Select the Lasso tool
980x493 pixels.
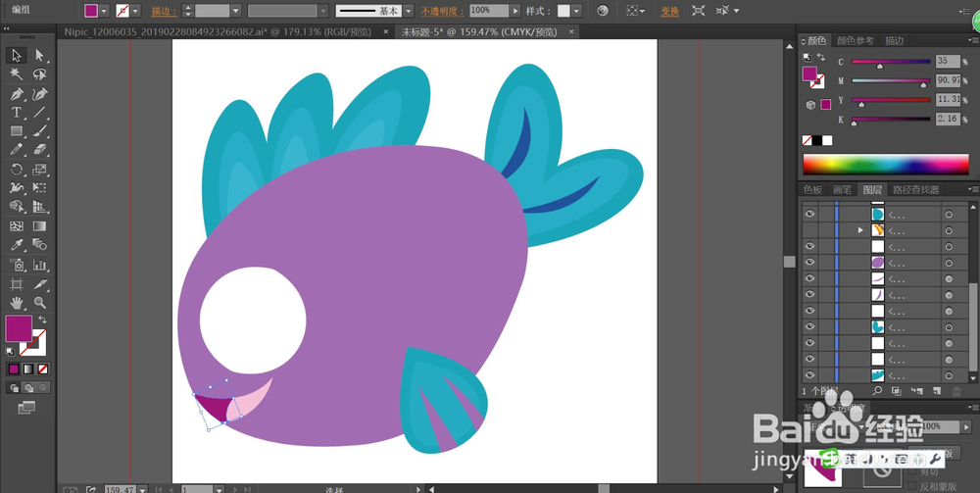40,74
